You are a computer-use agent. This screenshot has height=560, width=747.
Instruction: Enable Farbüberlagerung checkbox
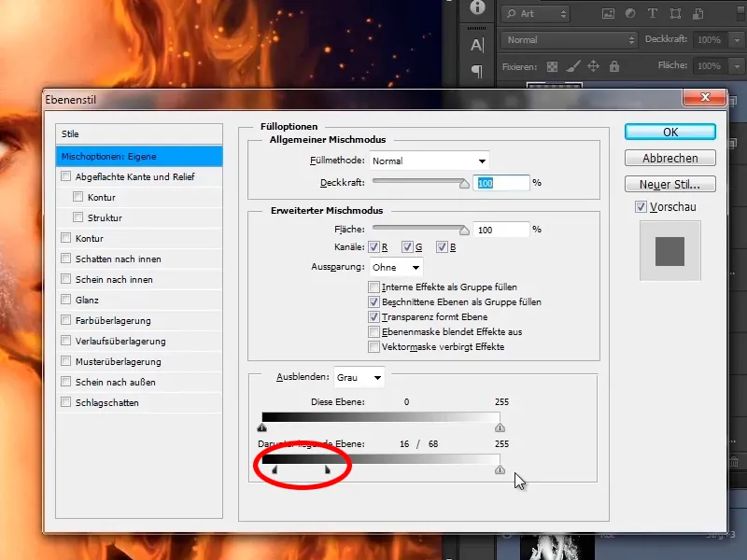point(65,320)
